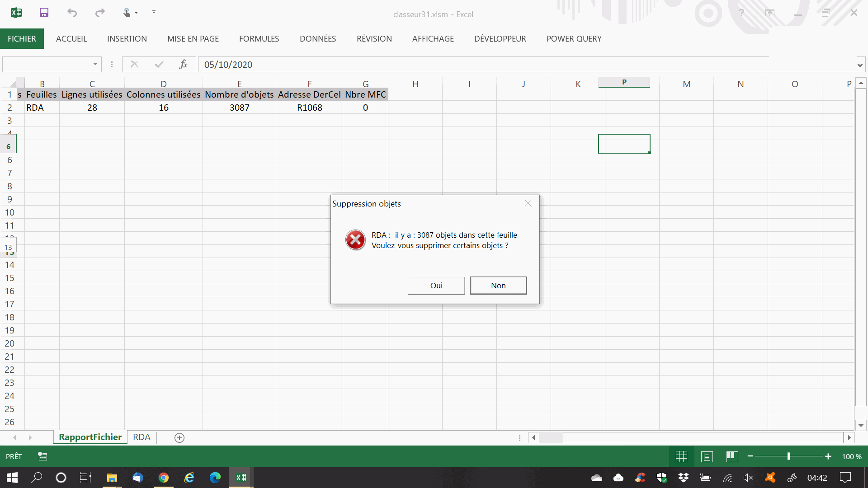This screenshot has width=868, height=488.
Task: Click Oui in Suppression objets dialog
Action: point(436,286)
